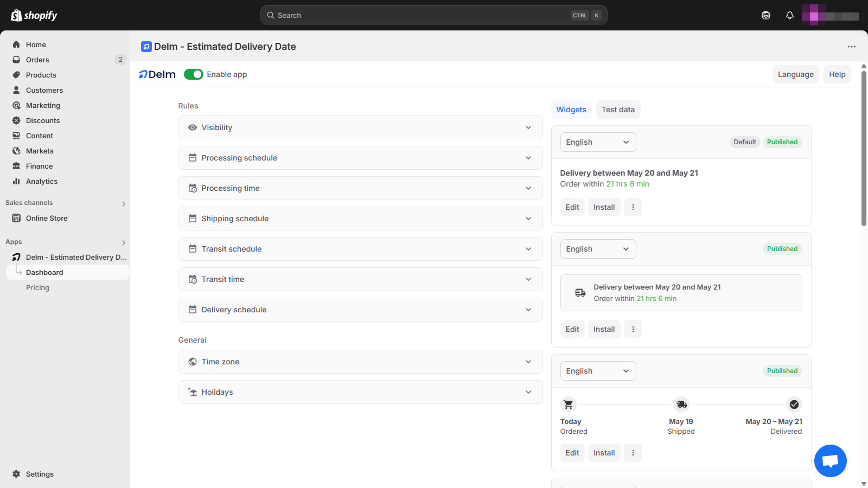This screenshot has height=488, width=868.
Task: Open language dropdown of the boxed widget
Action: pyautogui.click(x=598, y=249)
